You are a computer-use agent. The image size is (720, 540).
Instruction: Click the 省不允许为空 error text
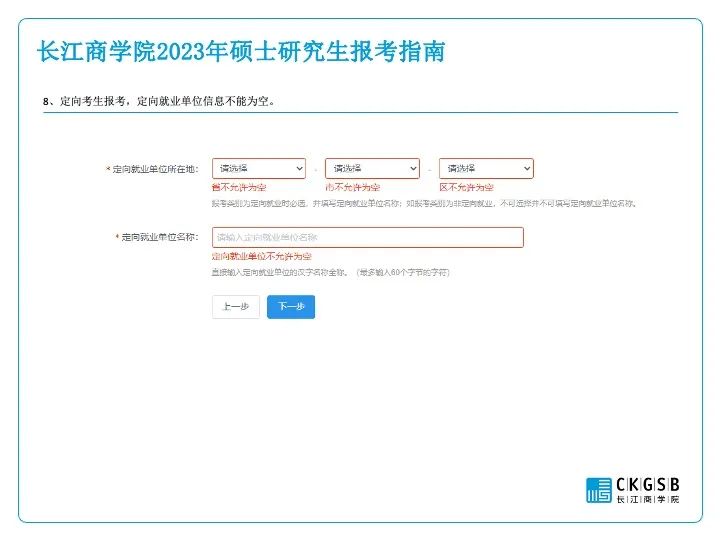pos(239,187)
